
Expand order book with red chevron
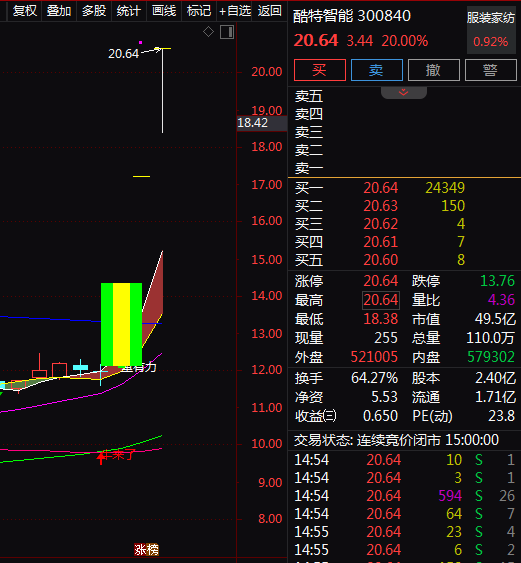(x=404, y=92)
